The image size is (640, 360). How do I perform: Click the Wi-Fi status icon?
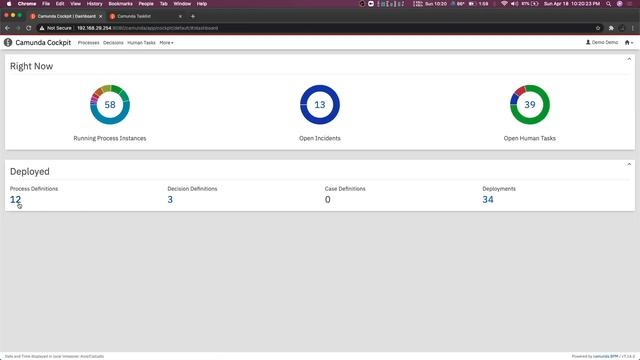click(x=504, y=4)
